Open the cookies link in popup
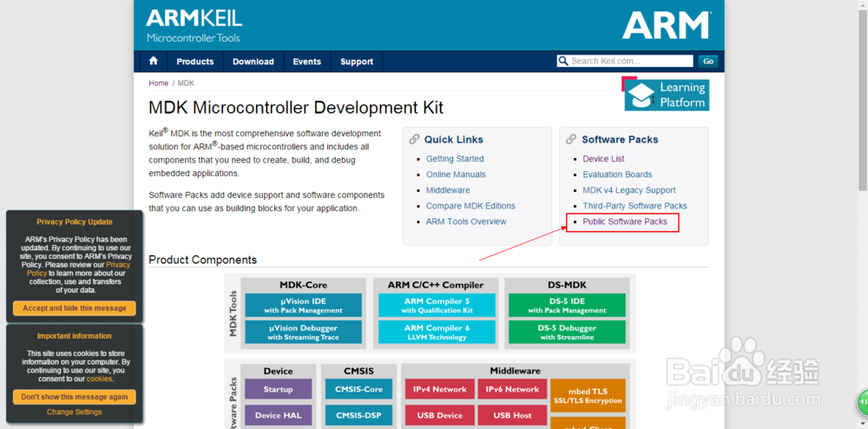868x429 pixels. (x=99, y=379)
